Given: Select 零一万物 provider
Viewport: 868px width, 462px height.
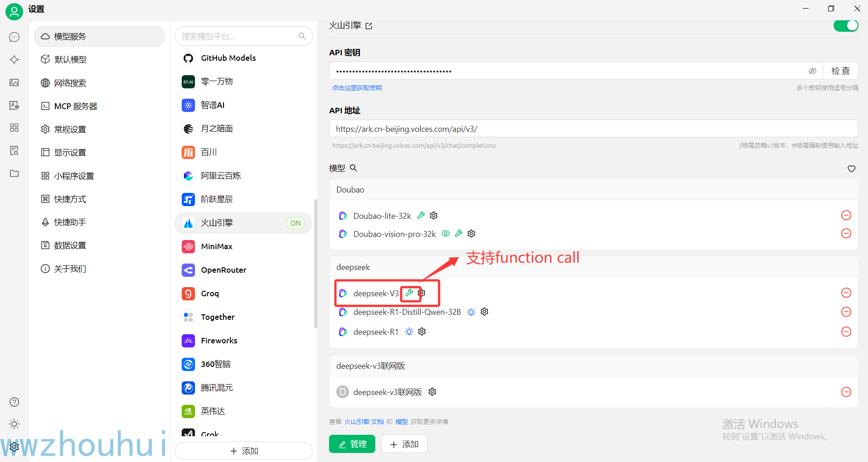Looking at the screenshot, I should click(x=243, y=82).
